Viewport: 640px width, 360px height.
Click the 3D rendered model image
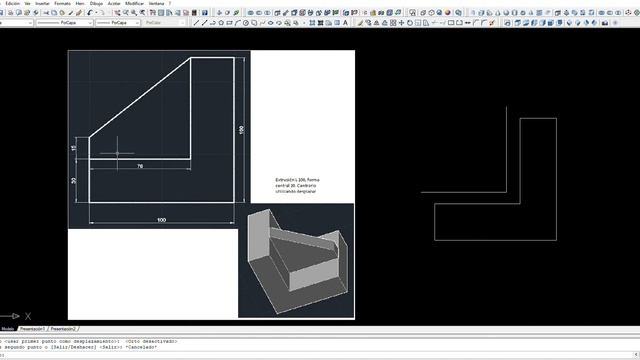click(296, 261)
